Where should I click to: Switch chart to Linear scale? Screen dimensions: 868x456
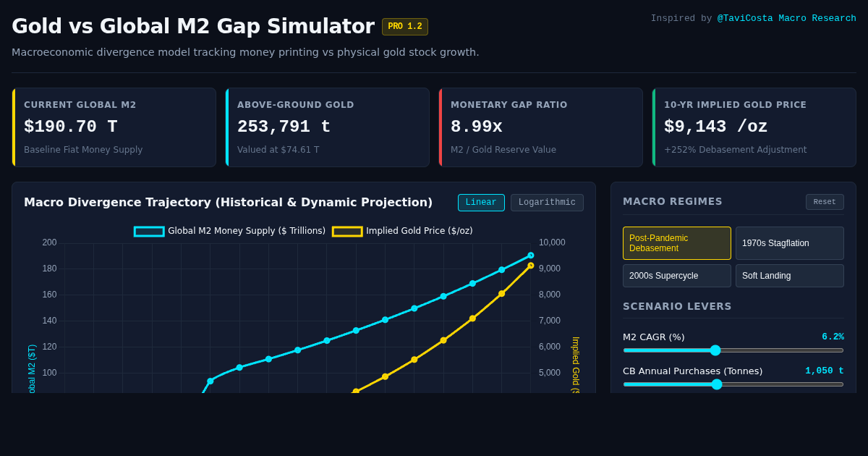[481, 203]
